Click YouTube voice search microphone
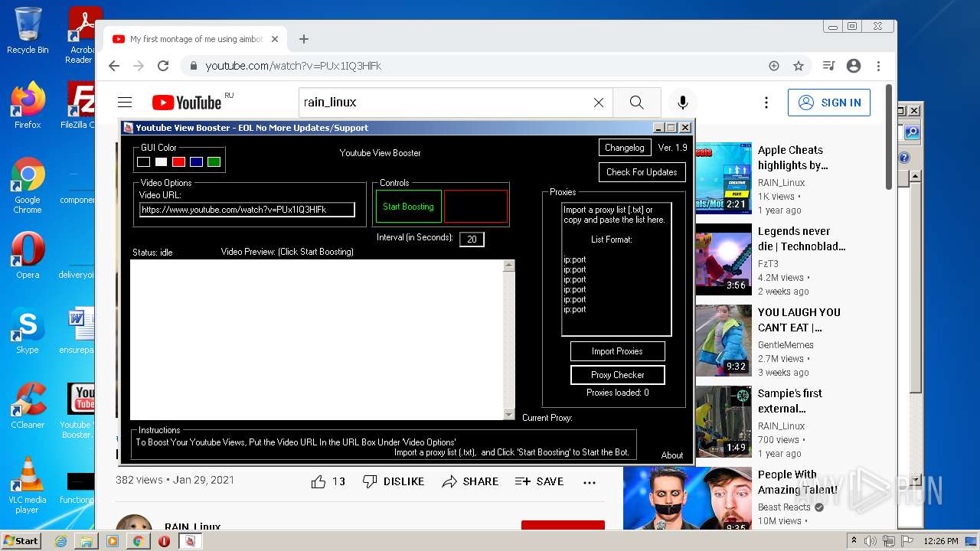The width and height of the screenshot is (980, 551). pyautogui.click(x=682, y=103)
